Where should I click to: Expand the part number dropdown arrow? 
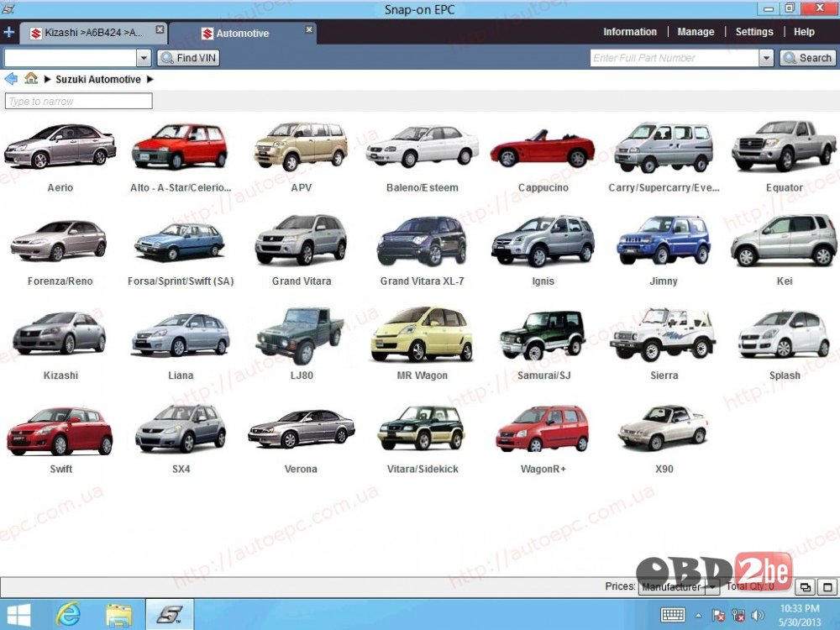(767, 58)
